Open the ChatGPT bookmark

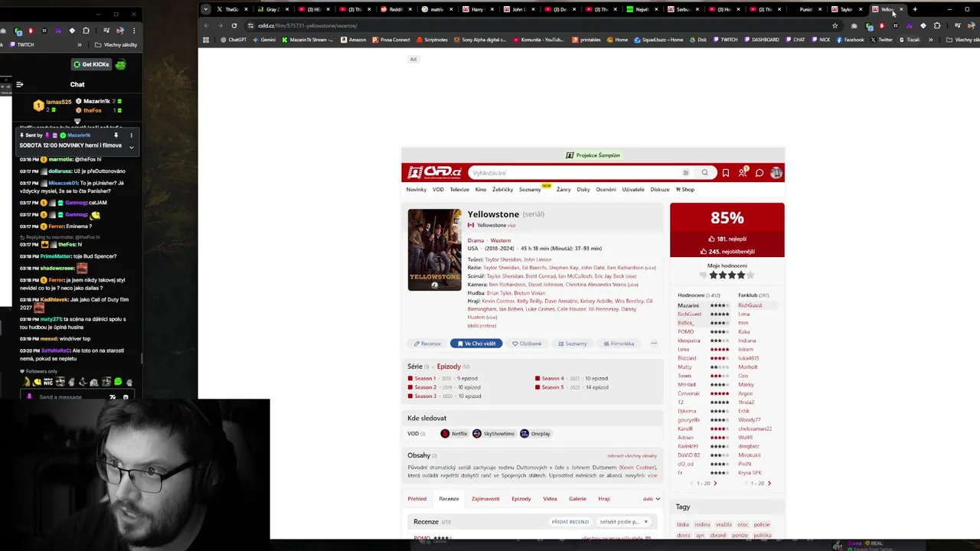click(x=233, y=40)
